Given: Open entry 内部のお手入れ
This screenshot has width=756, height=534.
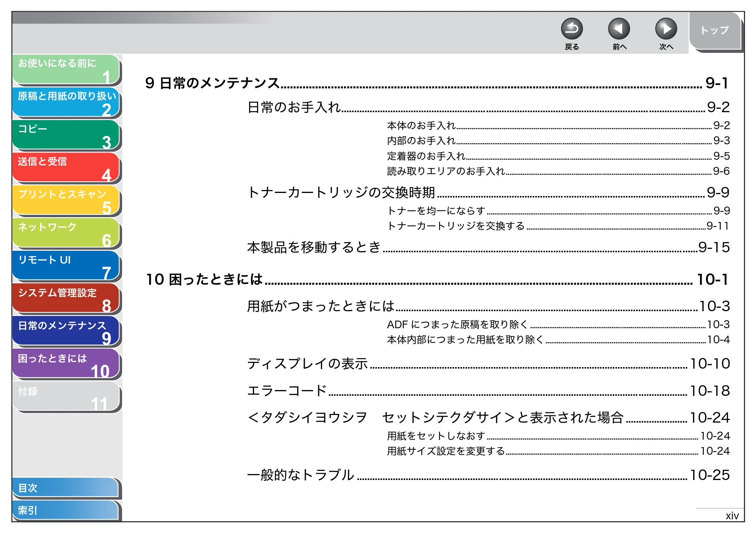Looking at the screenshot, I should [x=558, y=140].
